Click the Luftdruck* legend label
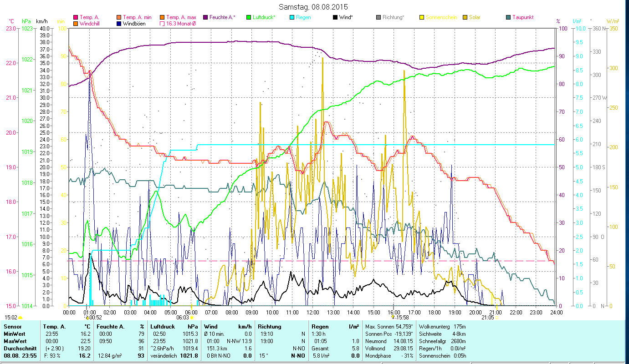Screen dimensions: 629x364 pyautogui.click(x=265, y=17)
